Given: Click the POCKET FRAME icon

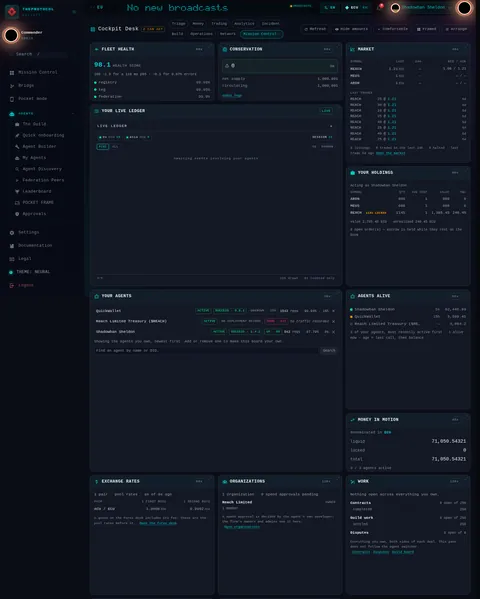Looking at the screenshot, I should tap(17, 202).
